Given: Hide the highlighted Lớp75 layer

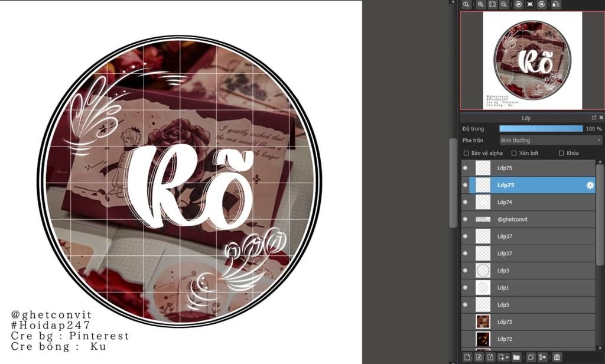Looking at the screenshot, I should [x=465, y=185].
